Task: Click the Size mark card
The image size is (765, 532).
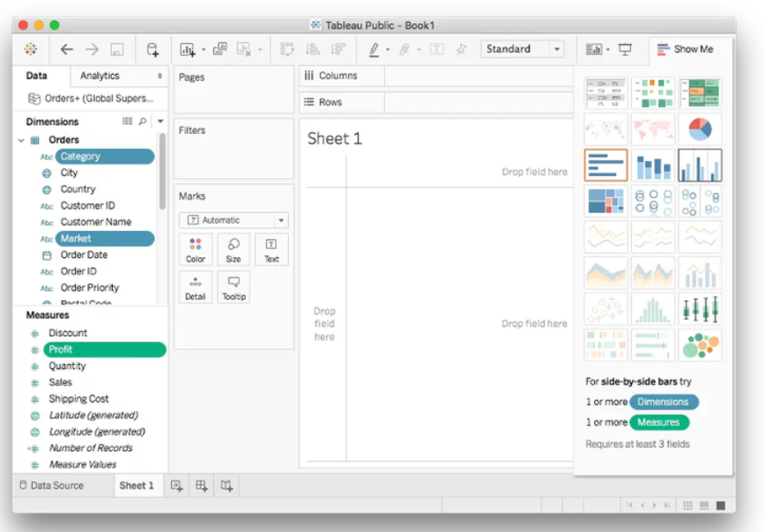Action: [234, 250]
